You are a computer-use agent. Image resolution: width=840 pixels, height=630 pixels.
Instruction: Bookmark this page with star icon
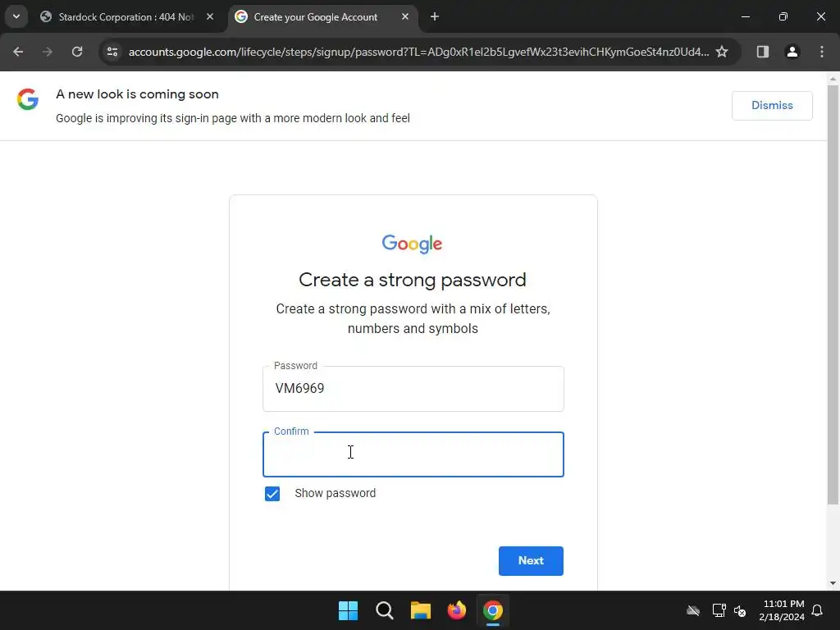(x=722, y=52)
